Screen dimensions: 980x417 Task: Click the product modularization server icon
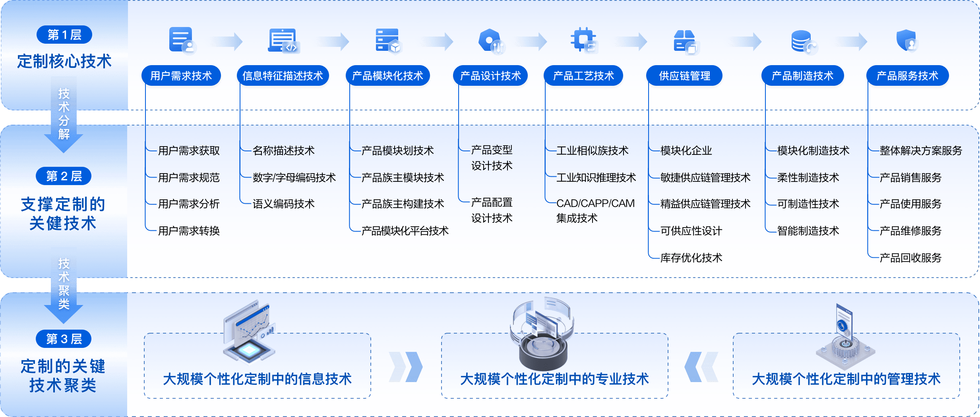[x=389, y=41]
